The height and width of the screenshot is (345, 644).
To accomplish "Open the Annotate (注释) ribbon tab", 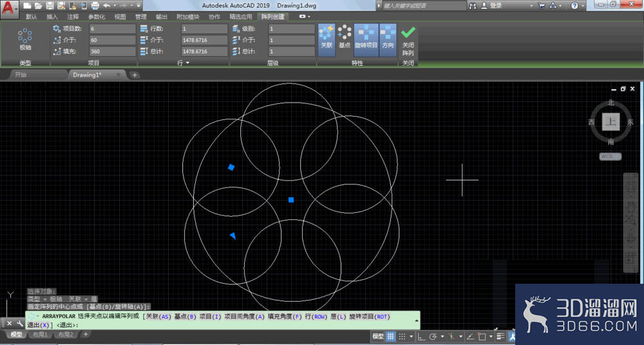I will [73, 17].
